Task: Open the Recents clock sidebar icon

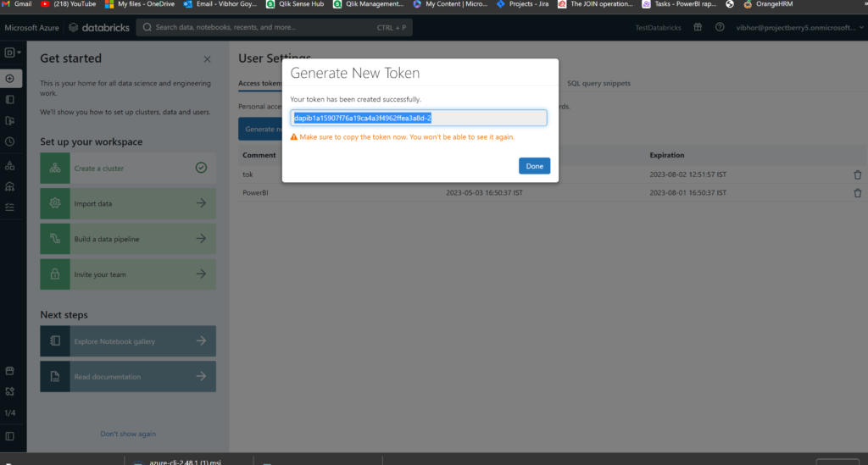Action: click(x=10, y=141)
